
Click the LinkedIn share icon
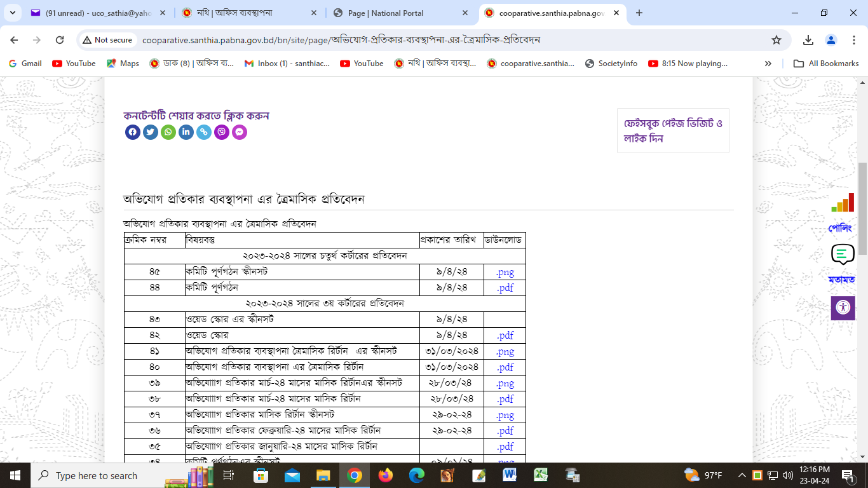coord(186,132)
